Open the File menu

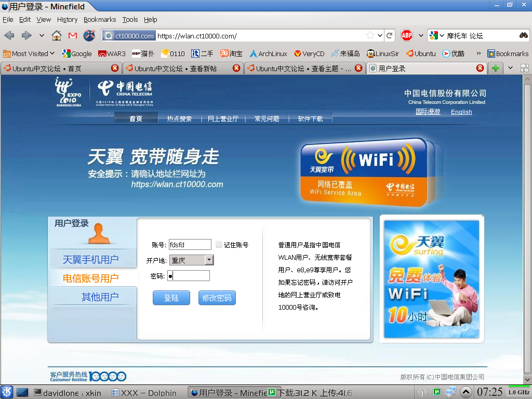(x=8, y=20)
